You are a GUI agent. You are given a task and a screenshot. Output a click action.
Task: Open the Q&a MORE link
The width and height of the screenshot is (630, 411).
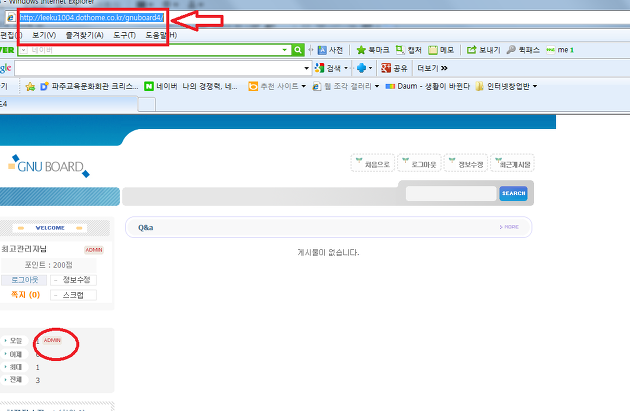click(509, 227)
